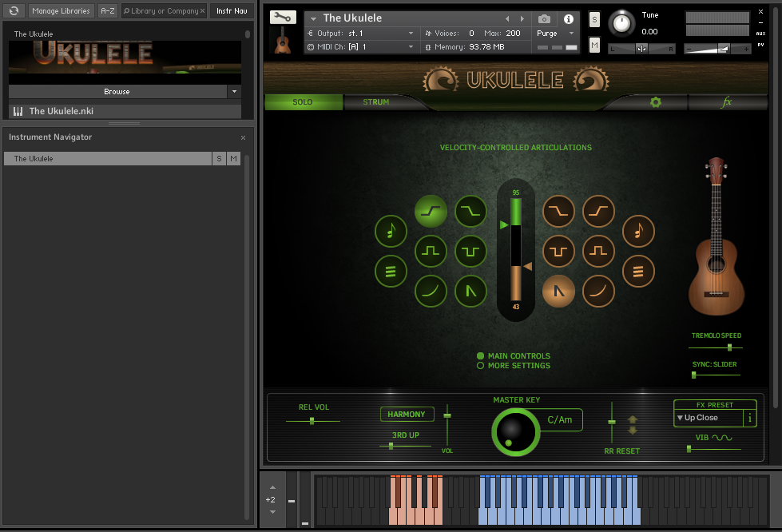Viewport: 782px width, 532px height.
Task: Open The Ukulele.nki file
Action: (x=125, y=111)
